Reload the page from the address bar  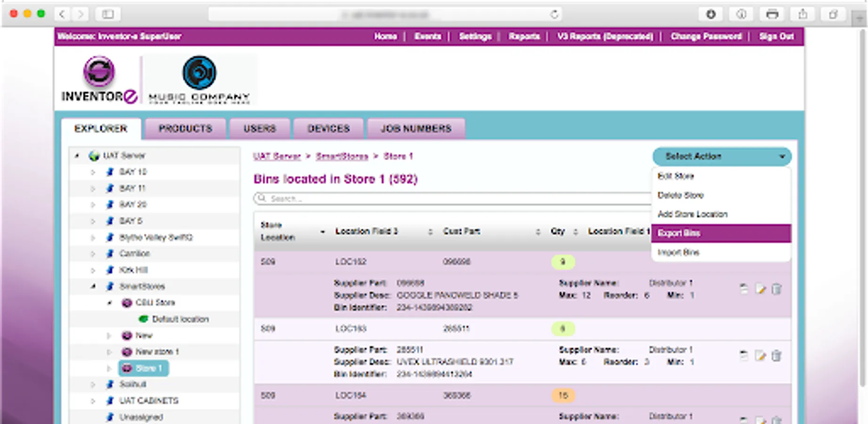pyautogui.click(x=554, y=14)
